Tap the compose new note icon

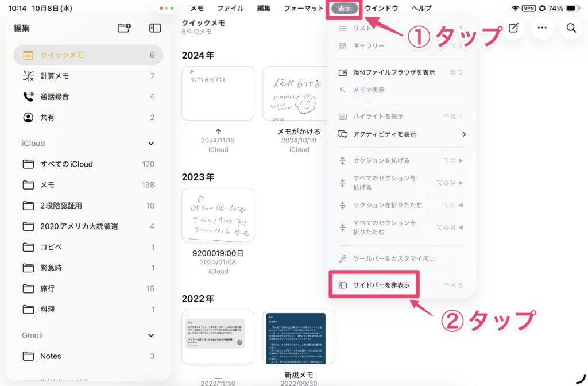[513, 28]
